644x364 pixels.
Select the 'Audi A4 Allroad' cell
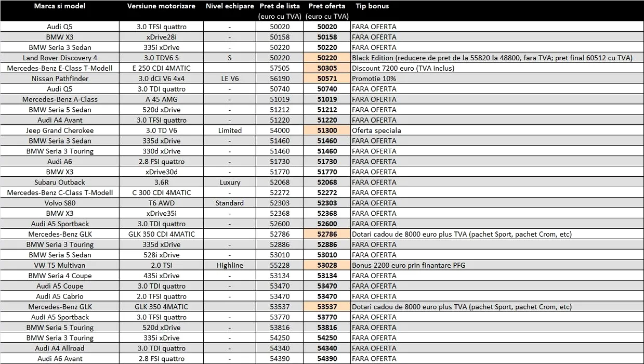point(60,348)
